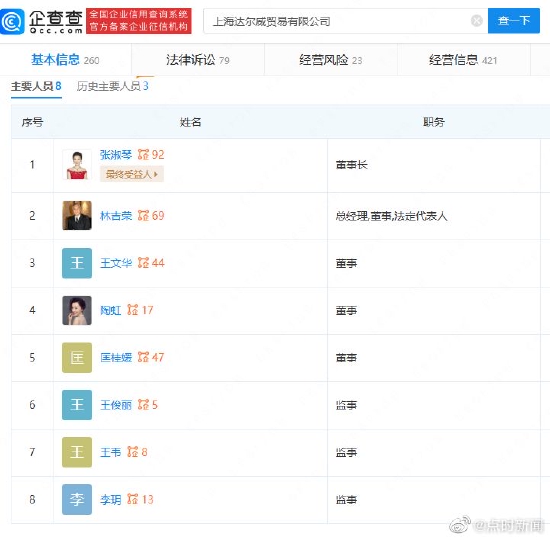
Task: Open the 基本信息 tab
Action: [65, 60]
